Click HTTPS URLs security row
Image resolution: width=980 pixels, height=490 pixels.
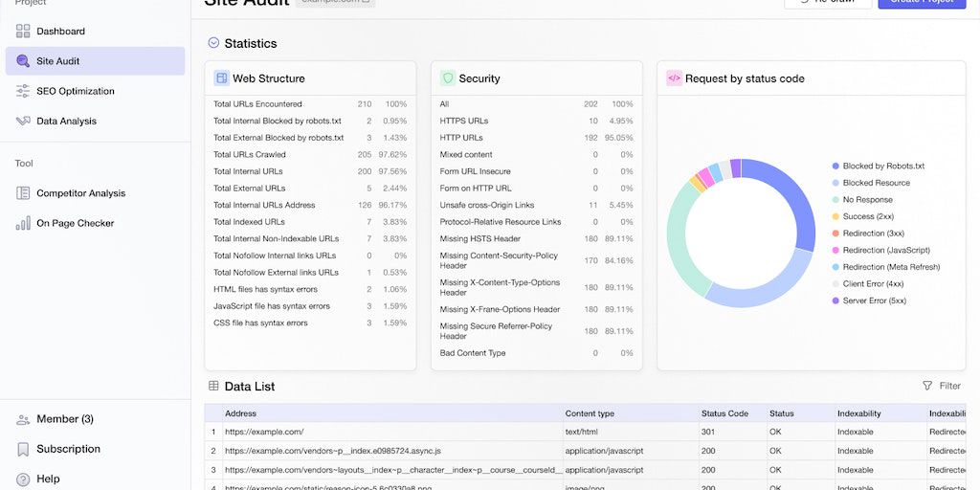536,122
